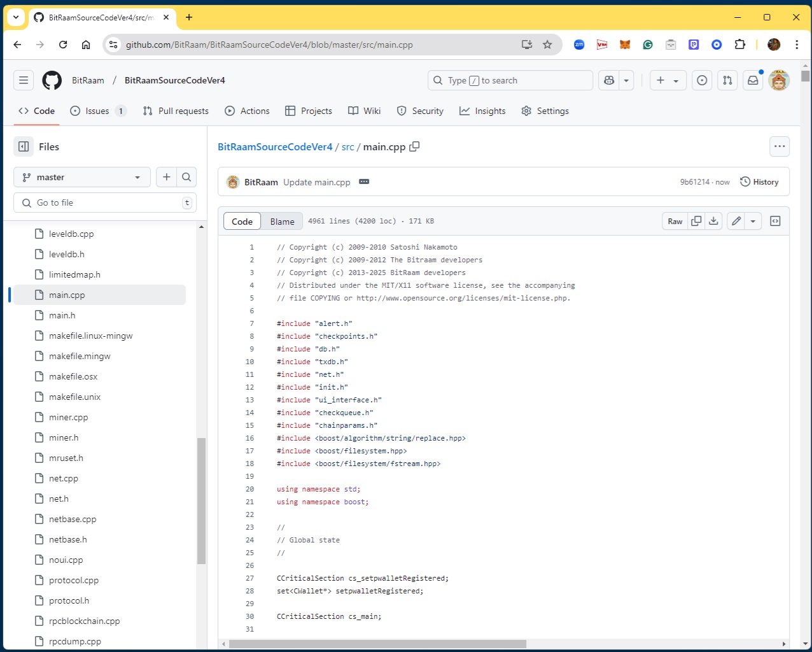Screen dimensions: 812x652
Task: Open Copilot chat icon in header
Action: coord(609,80)
